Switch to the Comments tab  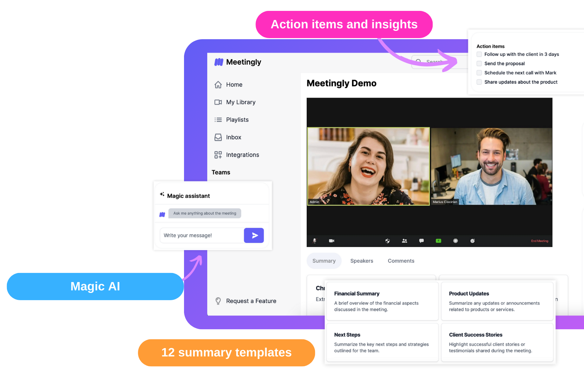[x=401, y=261]
